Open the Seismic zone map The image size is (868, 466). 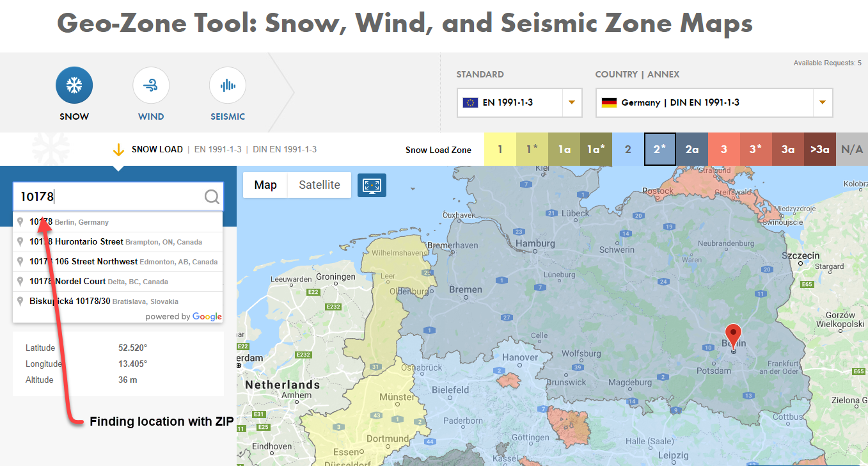[x=227, y=84]
